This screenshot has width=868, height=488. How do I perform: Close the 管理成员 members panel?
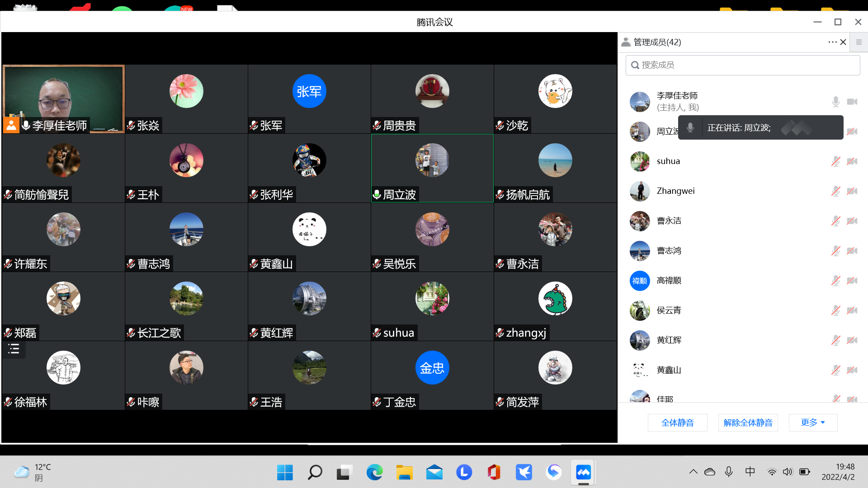(x=843, y=42)
